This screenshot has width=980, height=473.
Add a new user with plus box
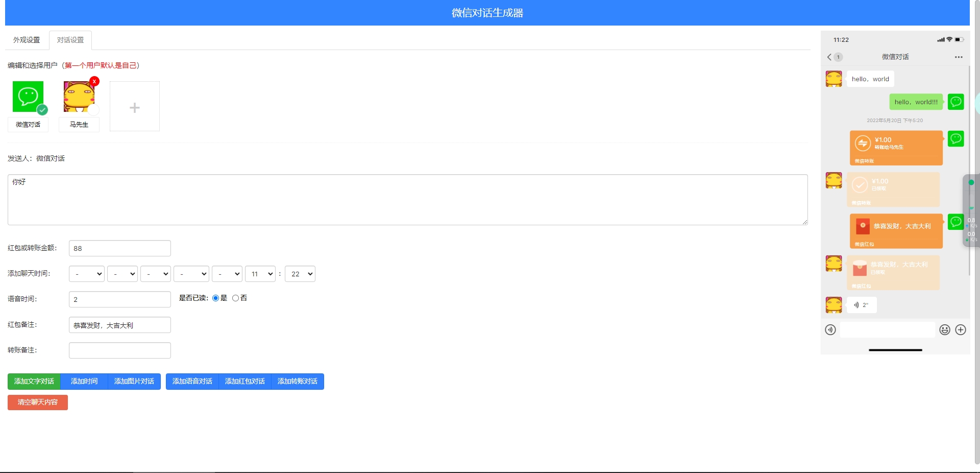(135, 106)
